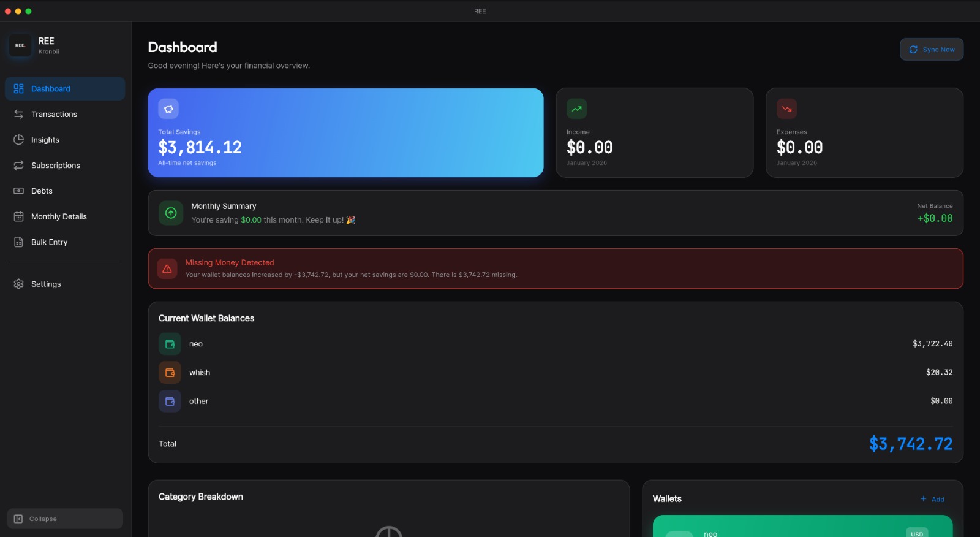This screenshot has height=537, width=980.
Task: Click the Sync Now button
Action: 932,50
